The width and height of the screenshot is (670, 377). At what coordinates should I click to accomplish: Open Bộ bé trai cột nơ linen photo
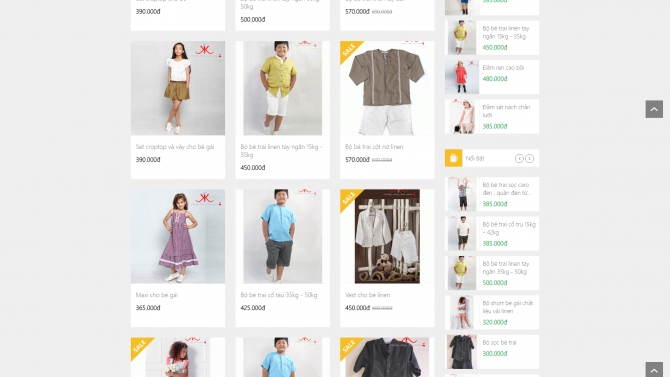[x=387, y=88]
